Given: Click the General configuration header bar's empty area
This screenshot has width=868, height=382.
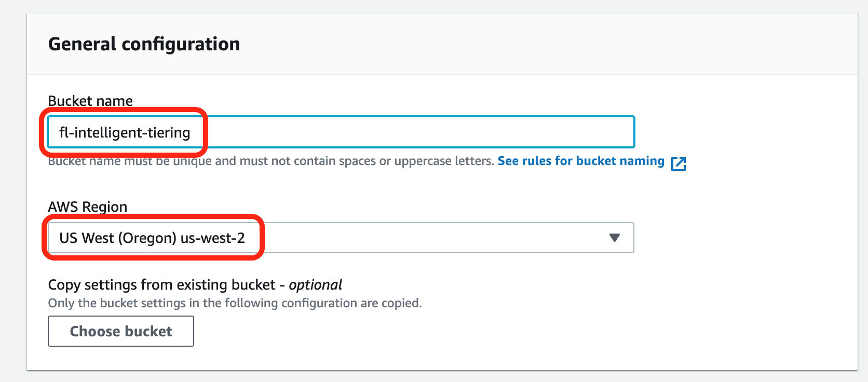Looking at the screenshot, I should pos(519,44).
